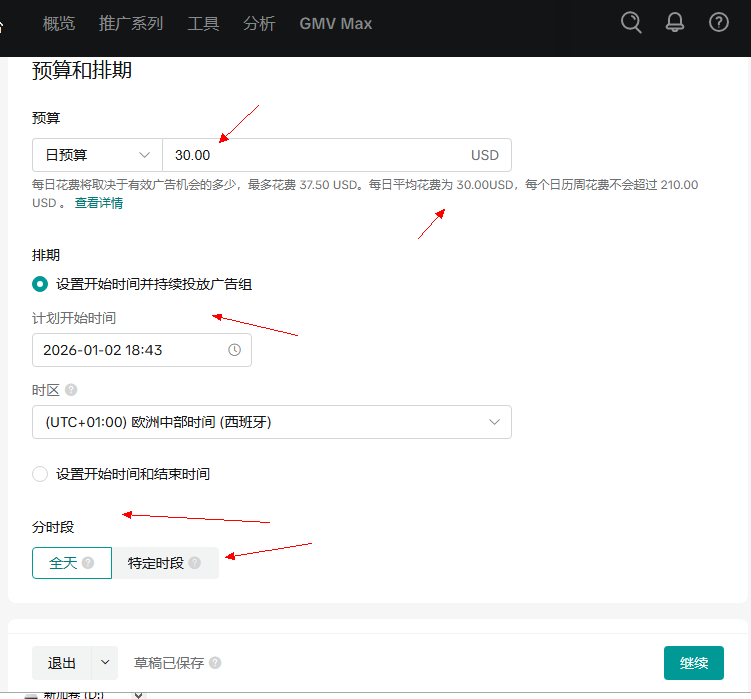This screenshot has height=699, width=751.
Task: Click the help icon next to 草稿已保存
Action: point(215,663)
